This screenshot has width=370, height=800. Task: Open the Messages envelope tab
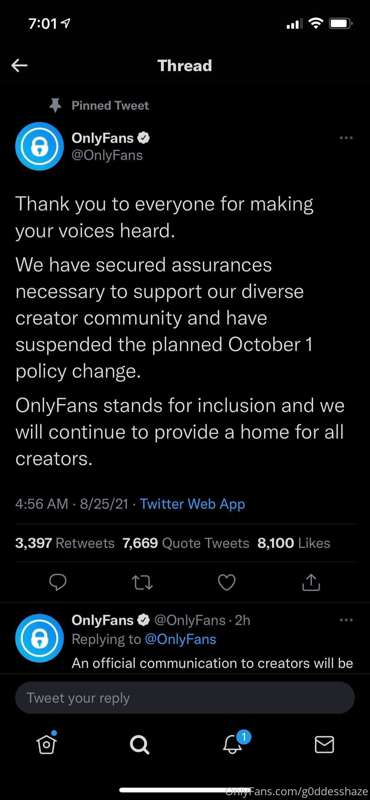[324, 745]
